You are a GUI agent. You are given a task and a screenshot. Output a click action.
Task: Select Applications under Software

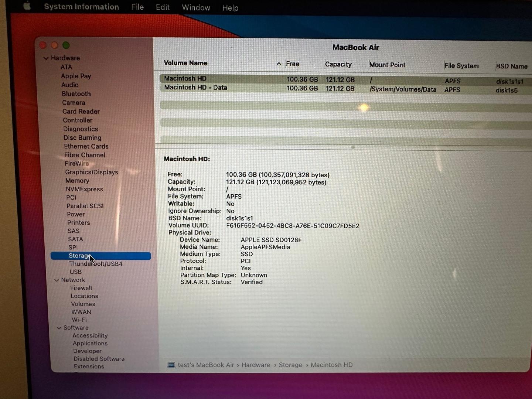pyautogui.click(x=90, y=343)
